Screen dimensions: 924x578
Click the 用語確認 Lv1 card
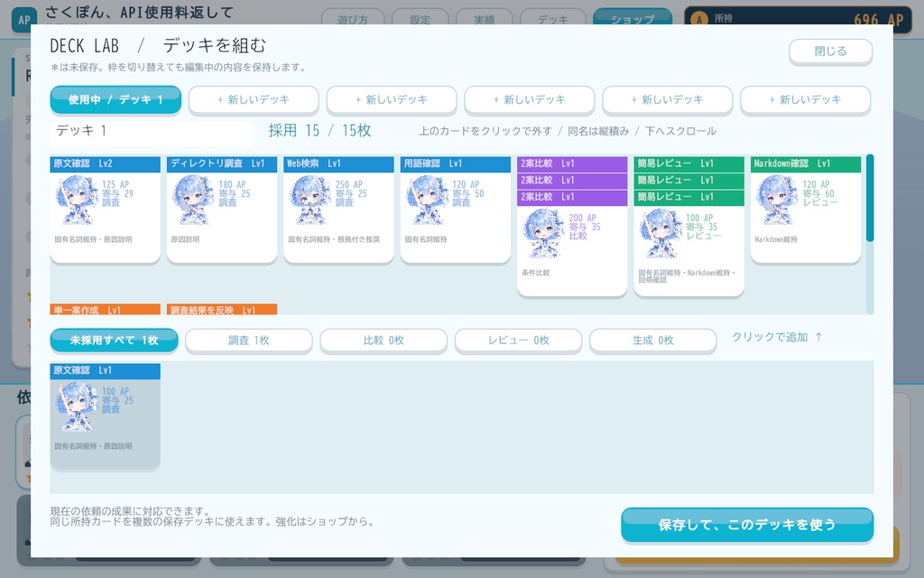[455, 210]
